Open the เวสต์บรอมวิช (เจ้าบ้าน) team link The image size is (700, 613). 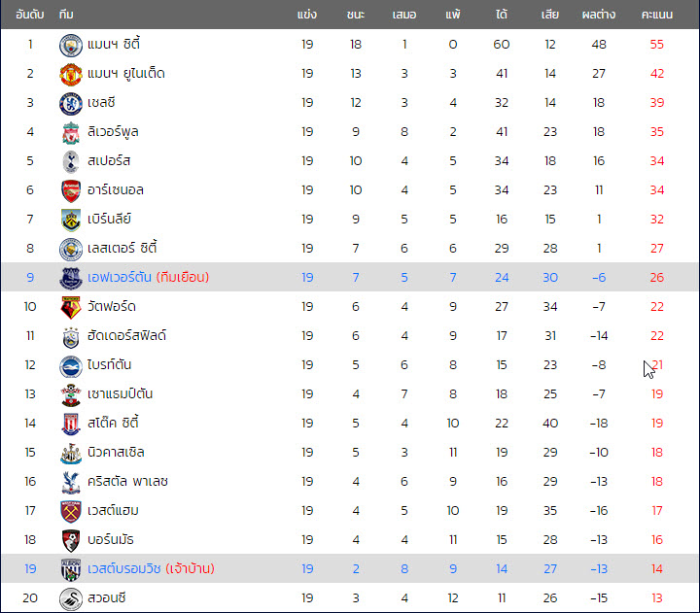pos(151,568)
